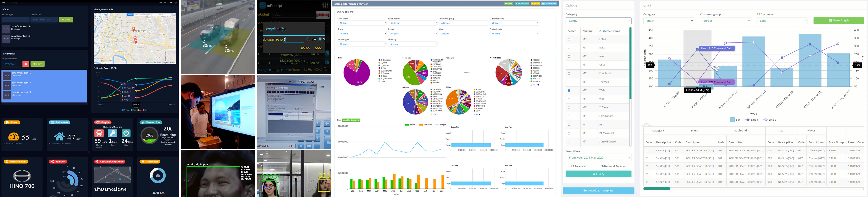Image resolution: width=868 pixels, height=197 pixels.
Task: Click the Query button in Order panel
Action: (x=66, y=20)
